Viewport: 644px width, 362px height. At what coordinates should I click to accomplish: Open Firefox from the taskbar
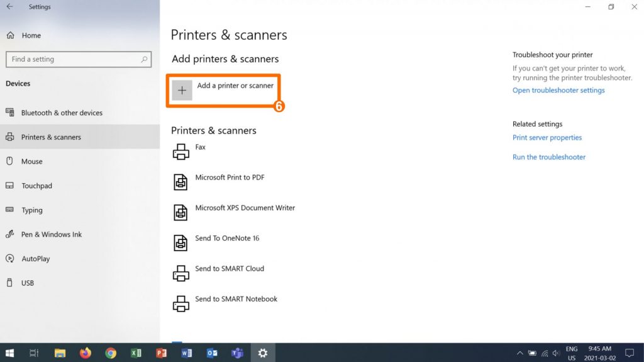click(x=86, y=353)
